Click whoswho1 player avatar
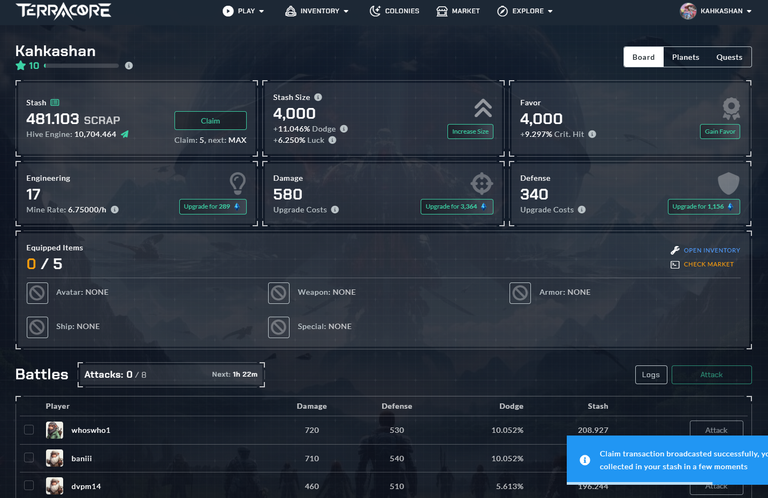The height and width of the screenshot is (498, 768). tap(54, 430)
